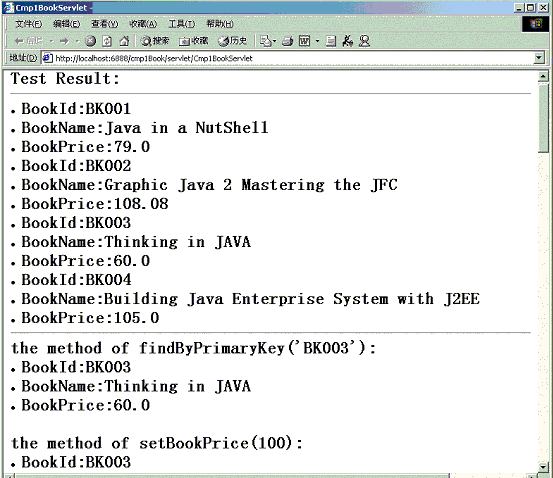Click the title bar IE page icon

[8, 7]
